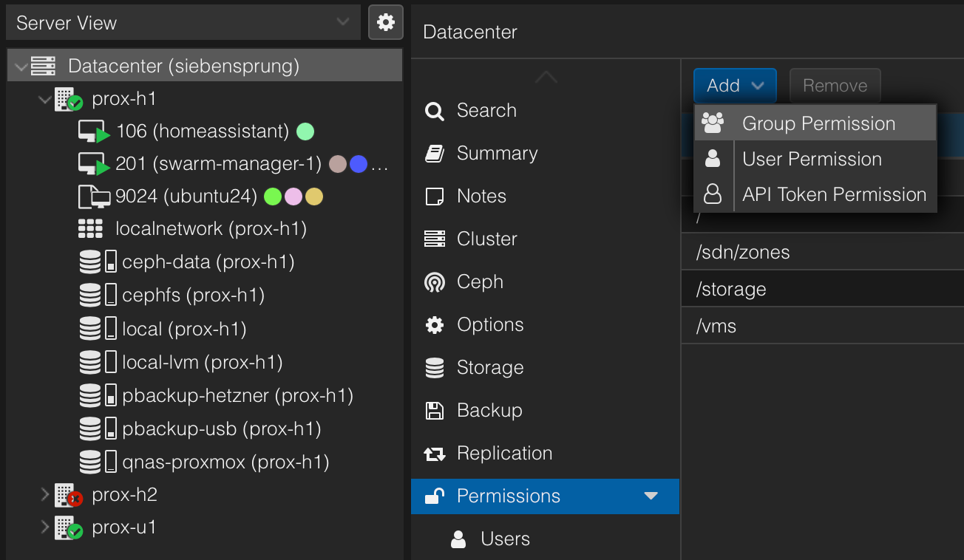
Task: Click the prox-h2 offline node icon
Action: pos(68,495)
